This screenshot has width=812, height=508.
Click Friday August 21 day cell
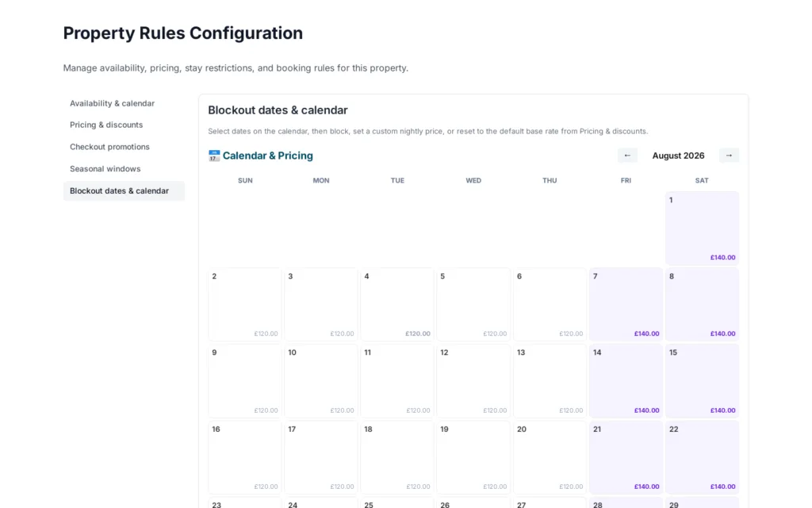(626, 458)
